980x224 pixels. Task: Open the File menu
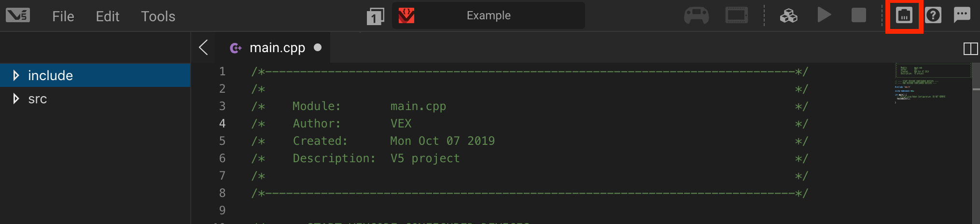(x=63, y=16)
